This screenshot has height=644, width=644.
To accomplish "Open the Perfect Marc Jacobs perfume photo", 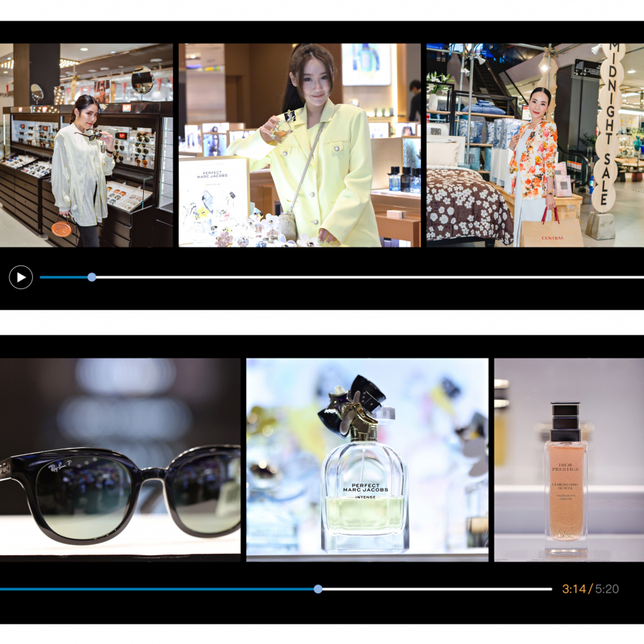I will click(367, 460).
